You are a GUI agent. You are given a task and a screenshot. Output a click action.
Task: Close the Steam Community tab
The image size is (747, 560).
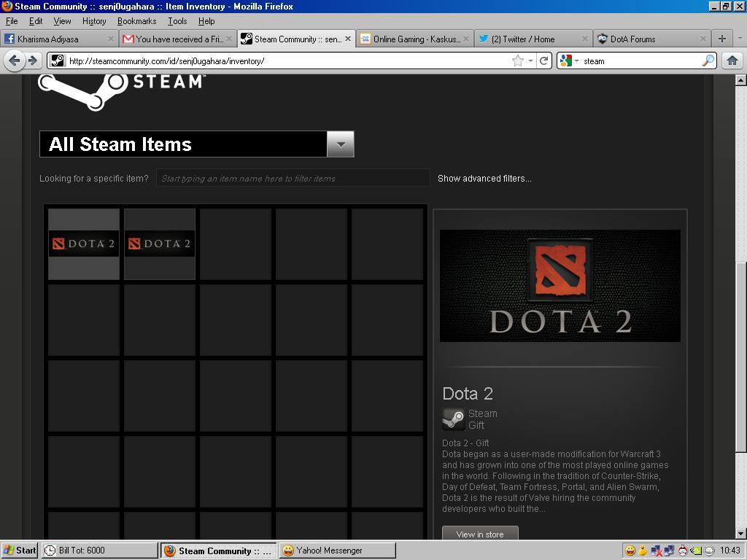point(348,39)
